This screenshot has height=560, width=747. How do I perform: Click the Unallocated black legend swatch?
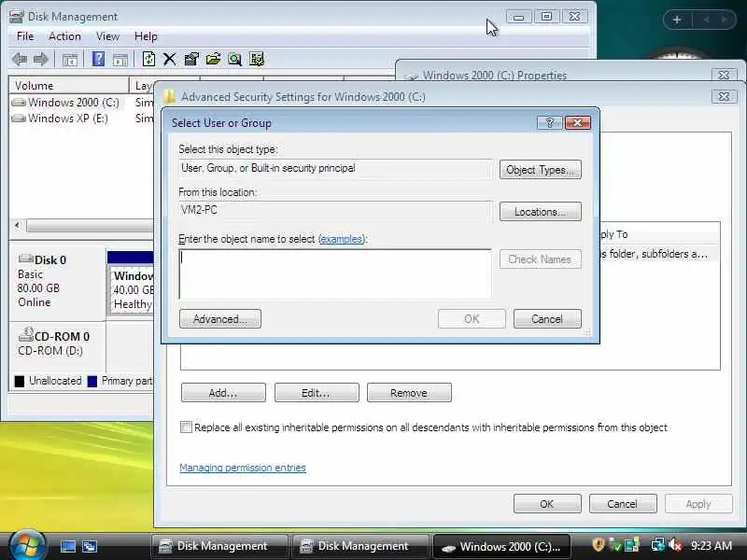point(20,382)
